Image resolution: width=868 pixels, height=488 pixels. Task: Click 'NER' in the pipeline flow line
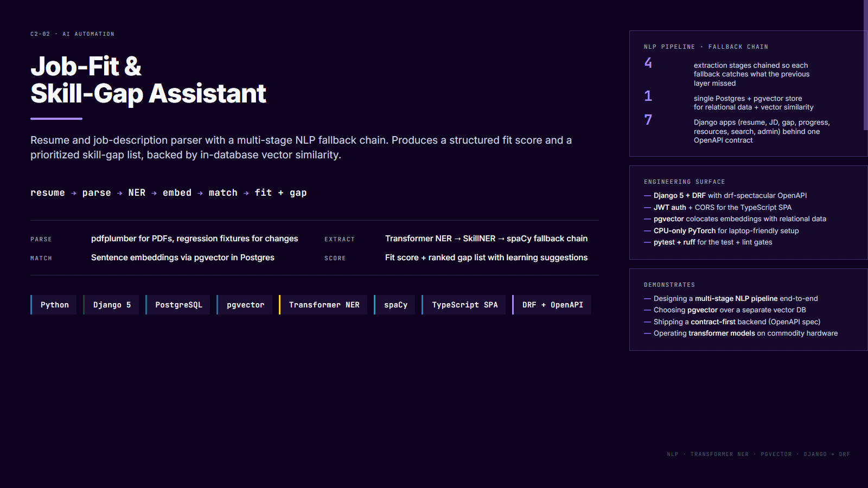tap(137, 192)
